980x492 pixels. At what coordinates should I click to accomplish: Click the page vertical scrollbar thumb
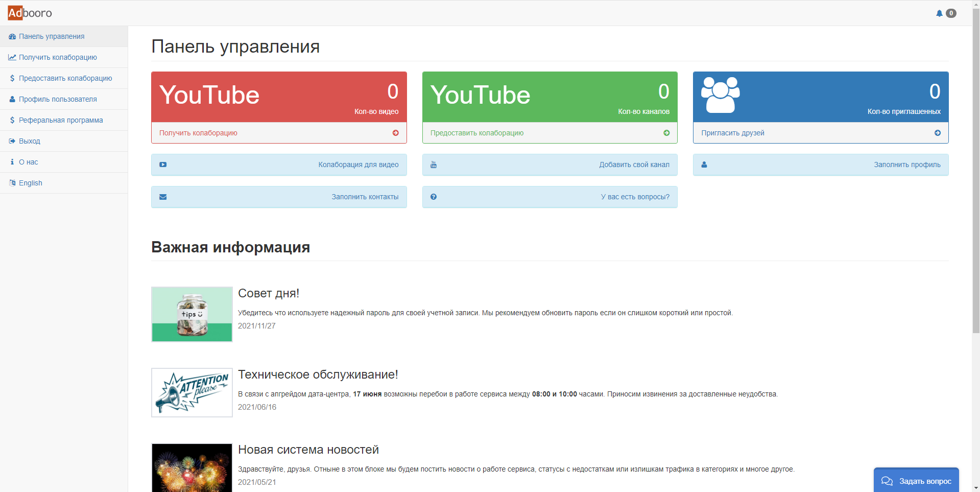tap(976, 170)
